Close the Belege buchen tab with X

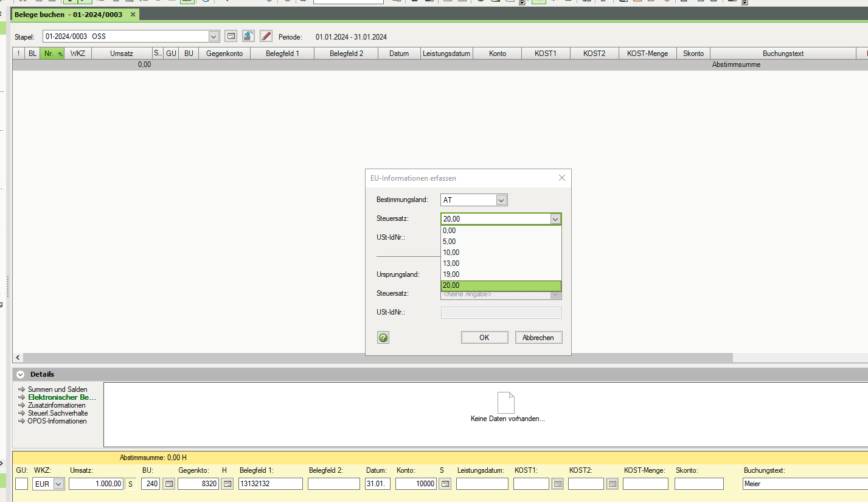(133, 14)
